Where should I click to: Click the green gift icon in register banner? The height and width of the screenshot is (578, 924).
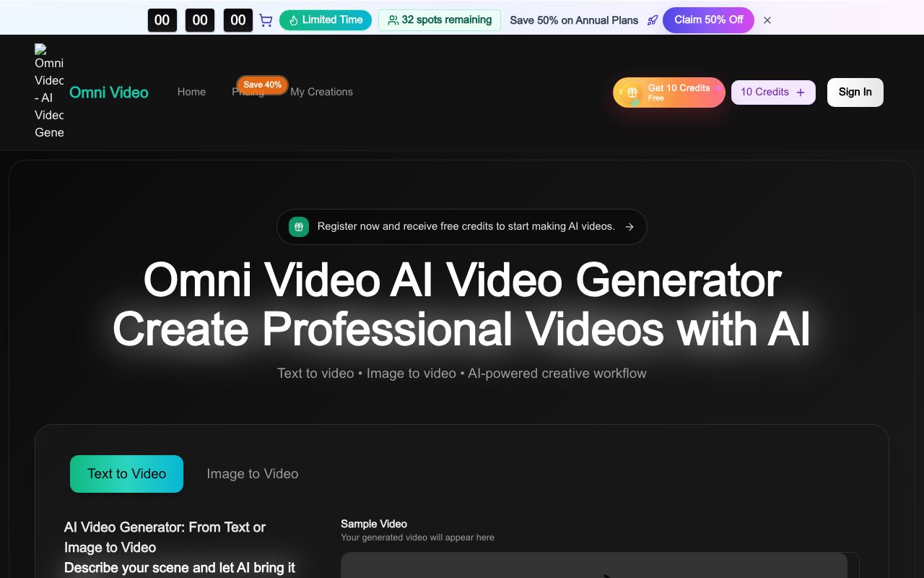click(x=299, y=227)
